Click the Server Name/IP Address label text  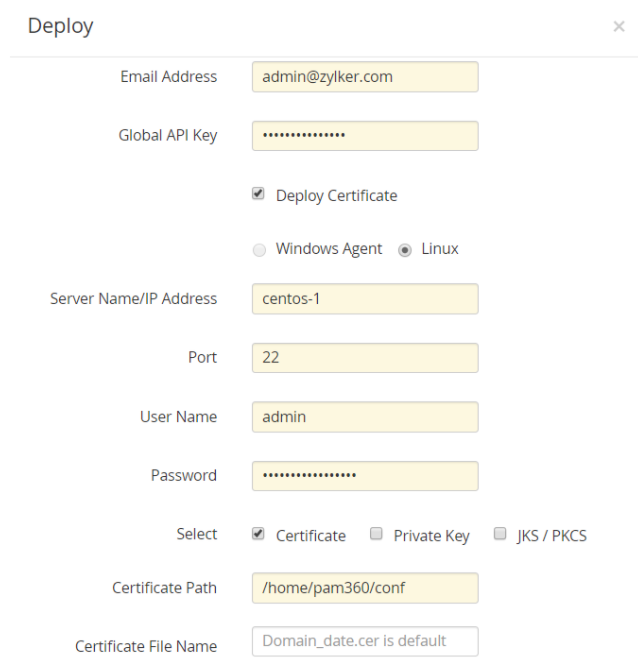point(133,299)
